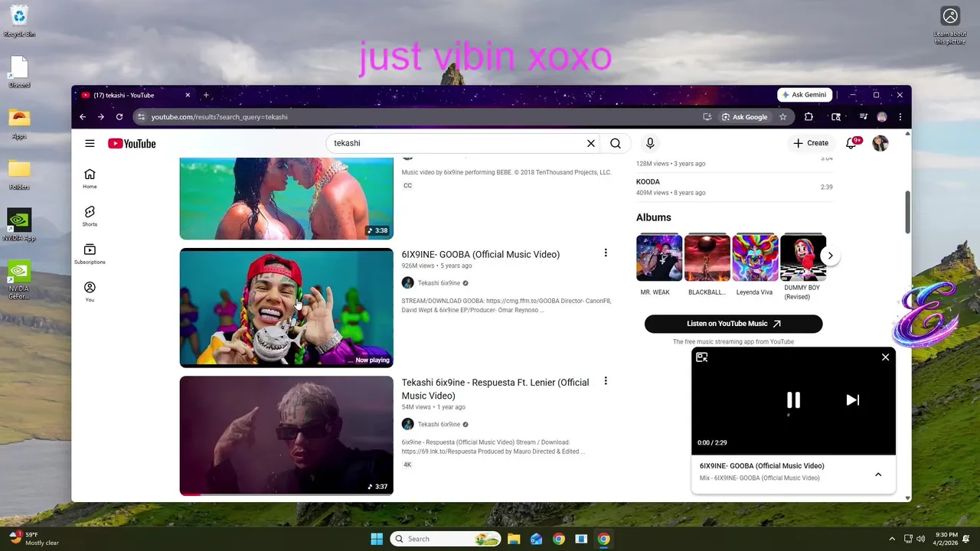This screenshot has width=980, height=551.
Task: View site information icon in address bar
Action: click(141, 117)
